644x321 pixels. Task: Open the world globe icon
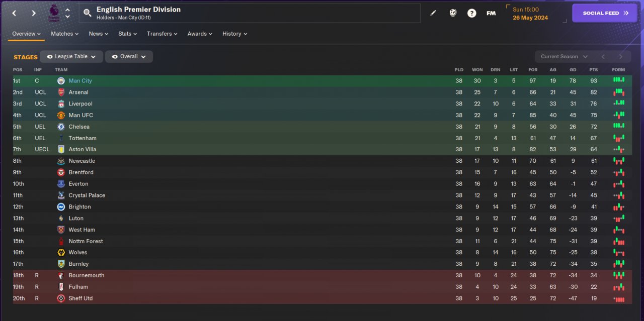click(453, 13)
